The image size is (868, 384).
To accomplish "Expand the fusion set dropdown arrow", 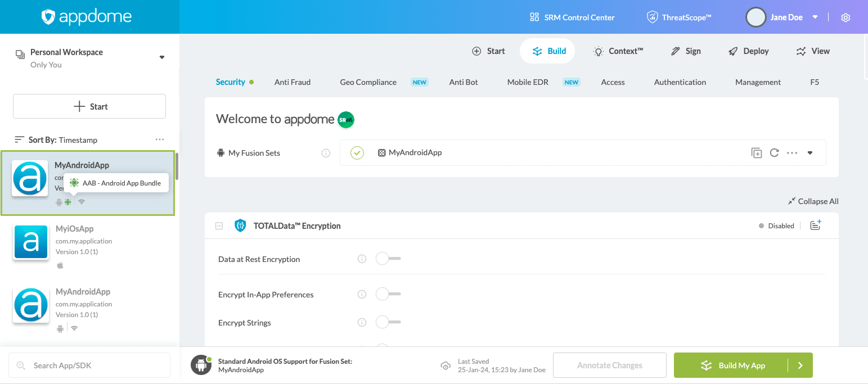I will coord(810,152).
